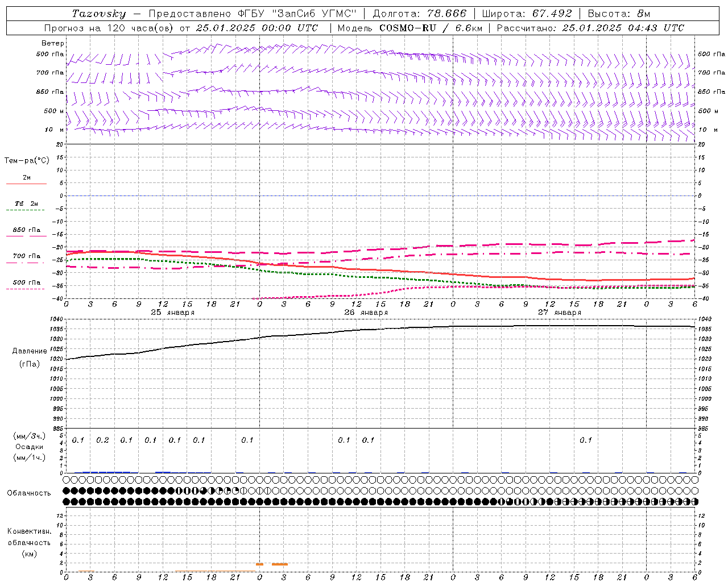Click the "Осадки" precipitation label
The width and height of the screenshot is (728, 582).
[x=30, y=447]
